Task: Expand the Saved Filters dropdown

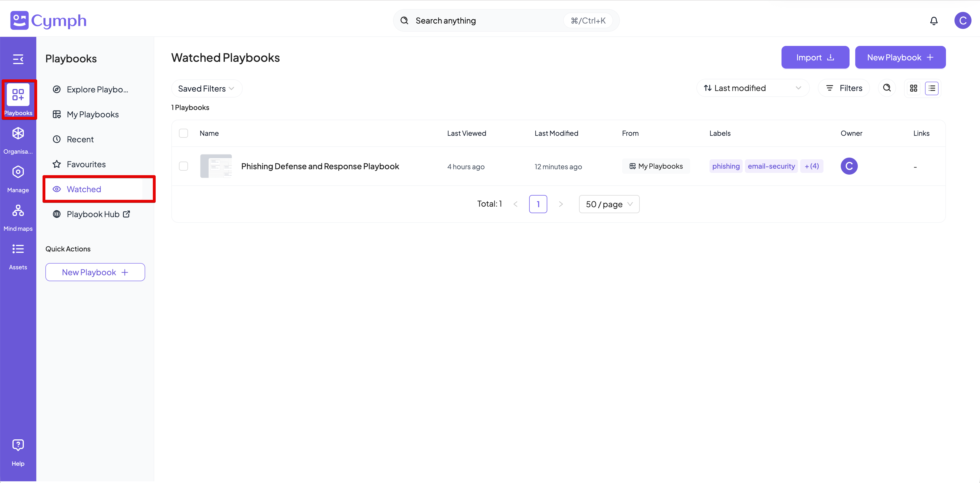Action: (206, 89)
